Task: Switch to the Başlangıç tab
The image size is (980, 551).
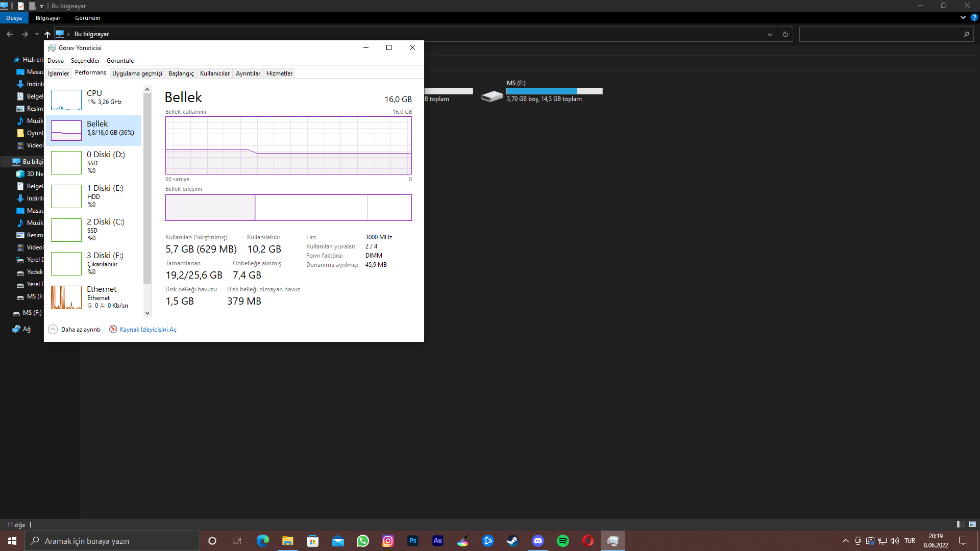Action: 181,73
